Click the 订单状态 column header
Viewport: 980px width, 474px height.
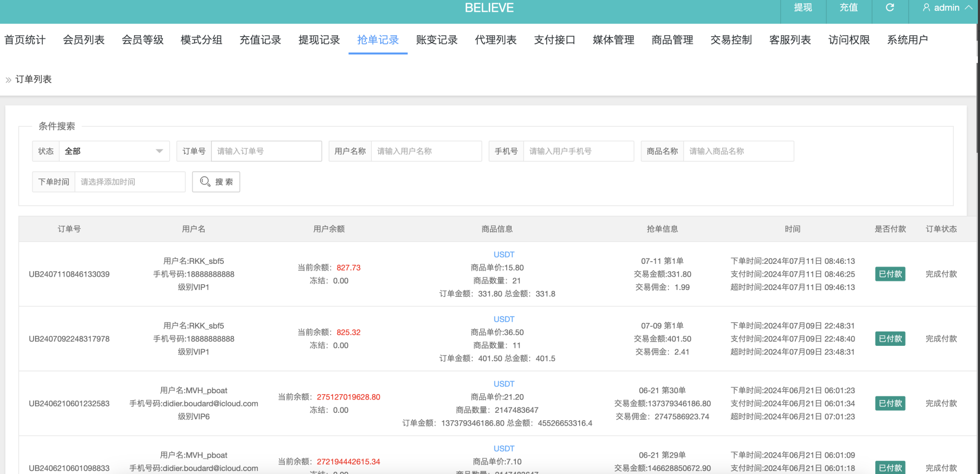point(941,229)
